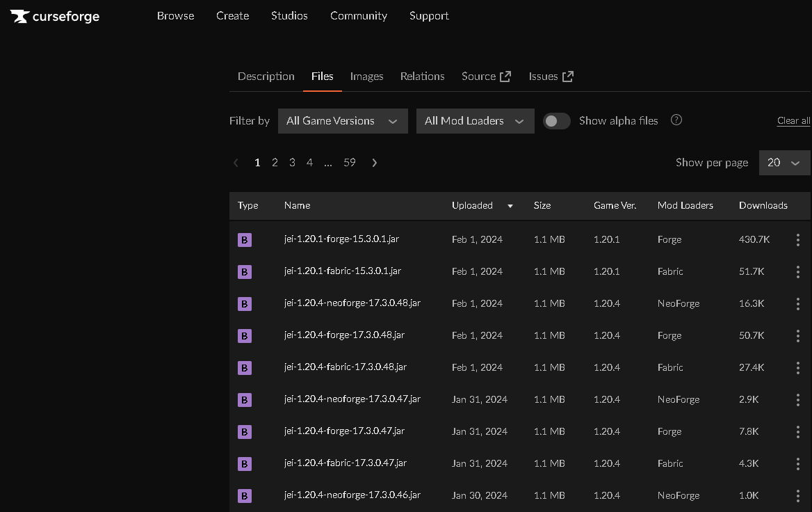Click the Beta badge on jei-1.20.1-forge-15.3.0.1.jar
The image size is (812, 512).
(244, 239)
